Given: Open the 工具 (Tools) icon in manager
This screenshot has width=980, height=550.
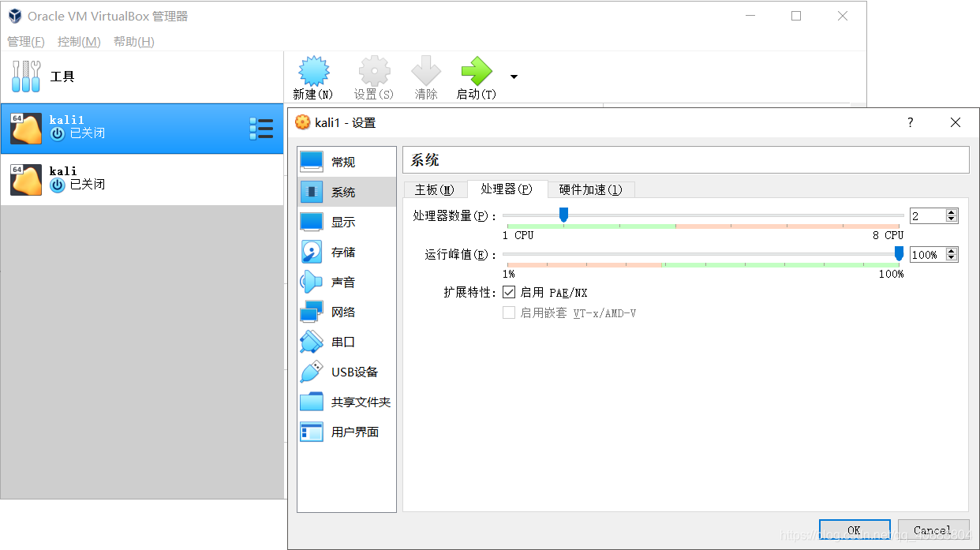Looking at the screenshot, I should 26,77.
